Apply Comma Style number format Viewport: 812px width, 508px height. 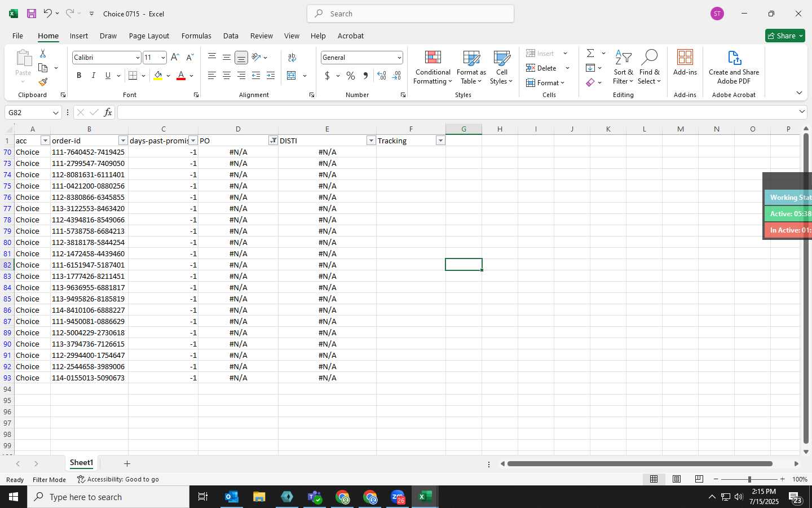pyautogui.click(x=365, y=76)
